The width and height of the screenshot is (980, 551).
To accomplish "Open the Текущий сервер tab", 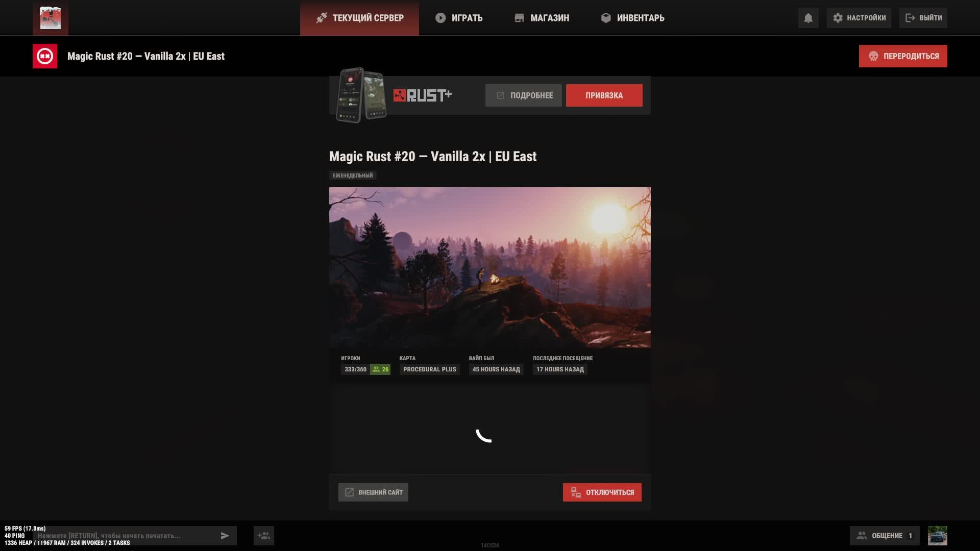I will [x=359, y=18].
